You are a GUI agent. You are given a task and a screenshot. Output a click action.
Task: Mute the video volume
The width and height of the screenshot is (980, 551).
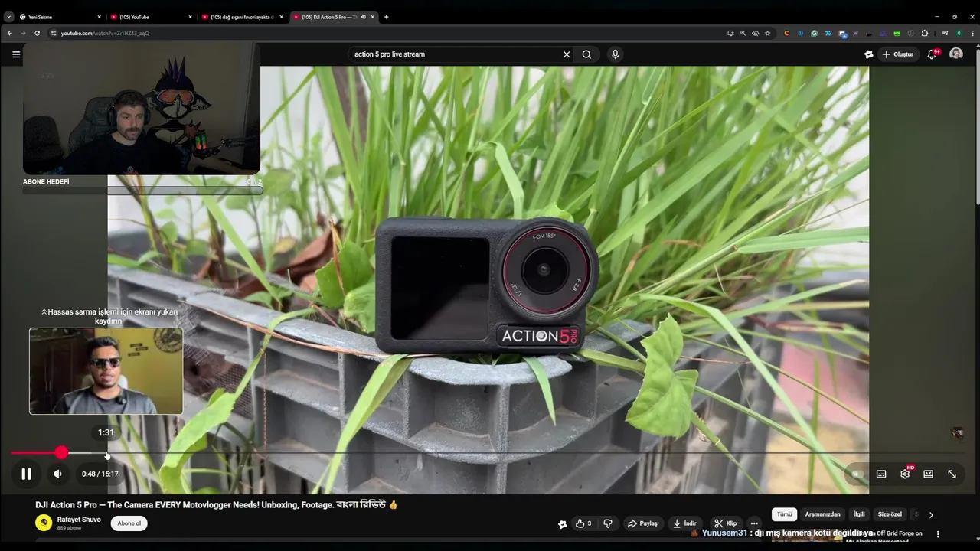(57, 474)
